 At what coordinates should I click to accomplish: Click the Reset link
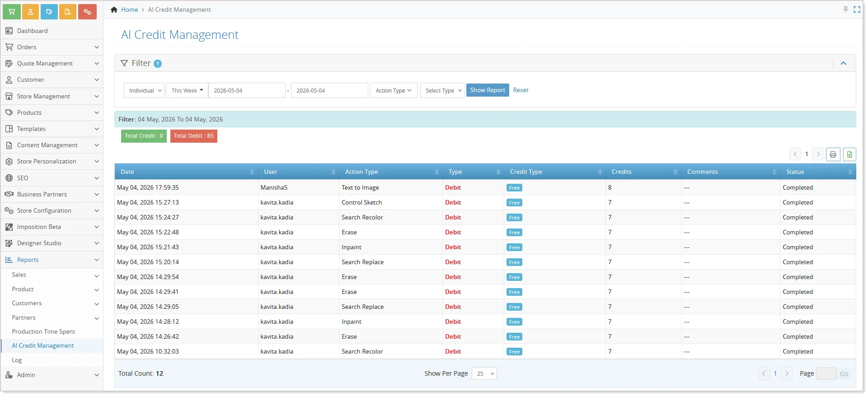[x=521, y=90]
